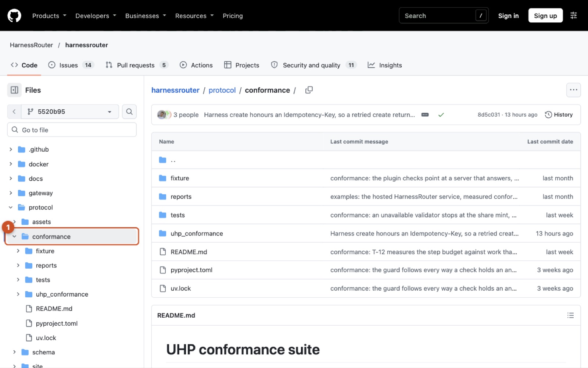588x368 pixels.
Task: Open the Developers dropdown menu
Action: (96, 16)
